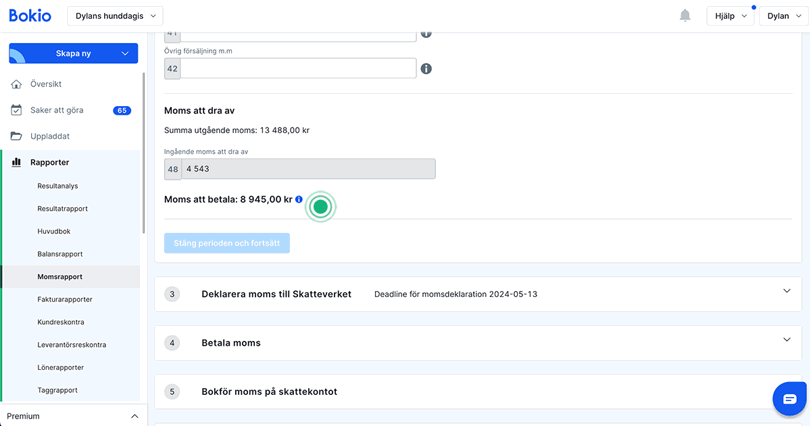Select Balansrapport in the reports list
Image resolution: width=810 pixels, height=426 pixels.
[60, 254]
